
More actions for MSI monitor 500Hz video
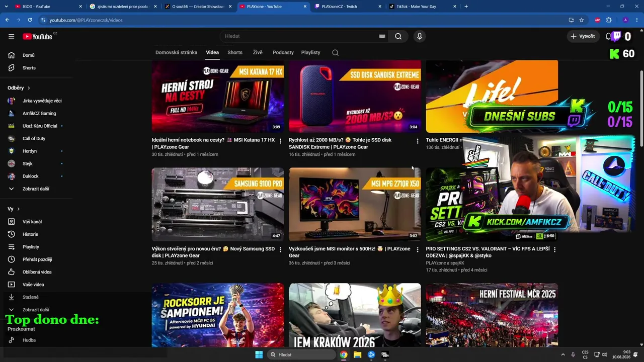pyautogui.click(x=417, y=250)
